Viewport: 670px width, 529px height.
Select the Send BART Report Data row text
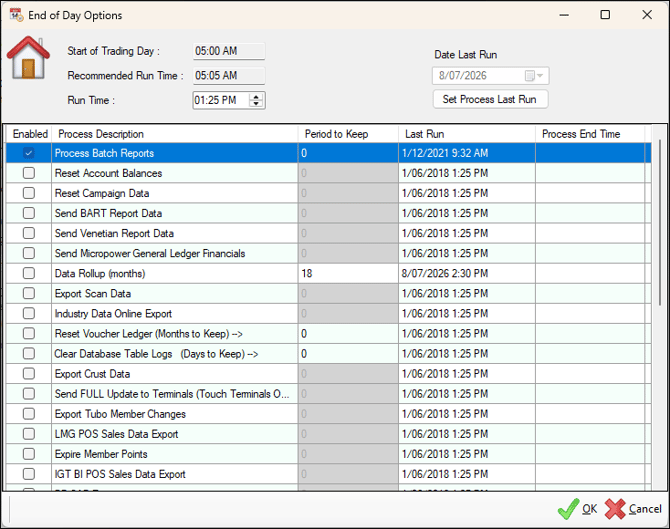click(108, 213)
